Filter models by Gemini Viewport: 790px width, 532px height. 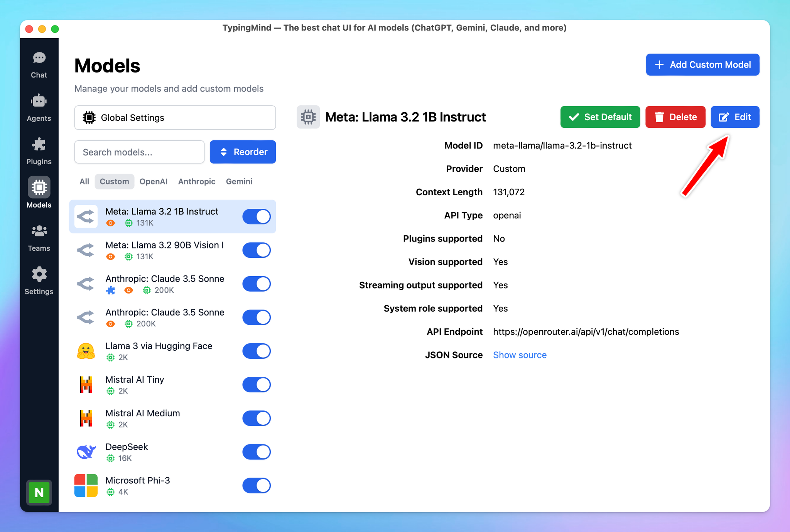coord(239,181)
